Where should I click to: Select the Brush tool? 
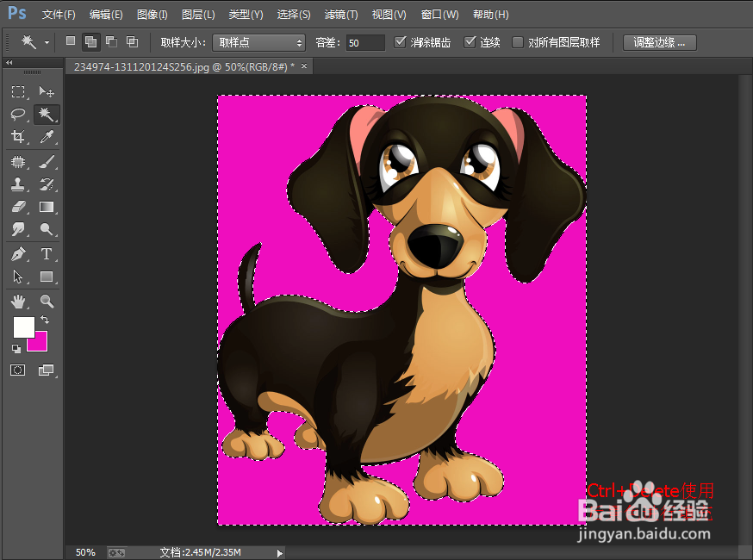(x=47, y=162)
